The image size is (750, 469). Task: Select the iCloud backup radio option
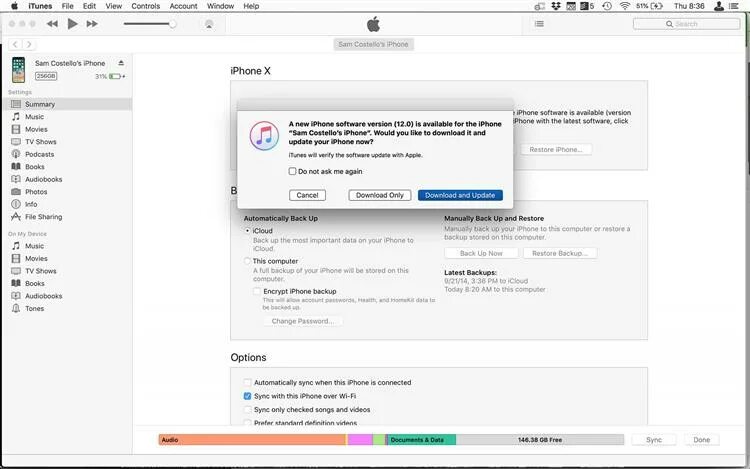(247, 230)
